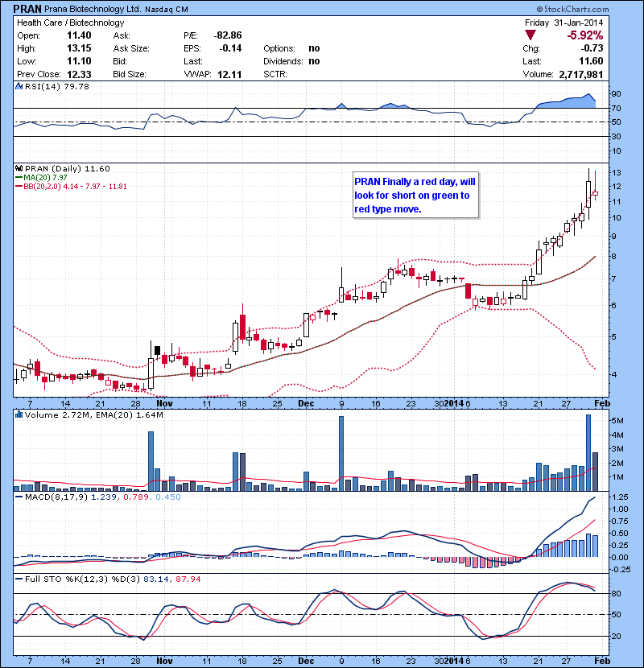
Task: Click the Prev Close value 12.33
Action: point(79,74)
